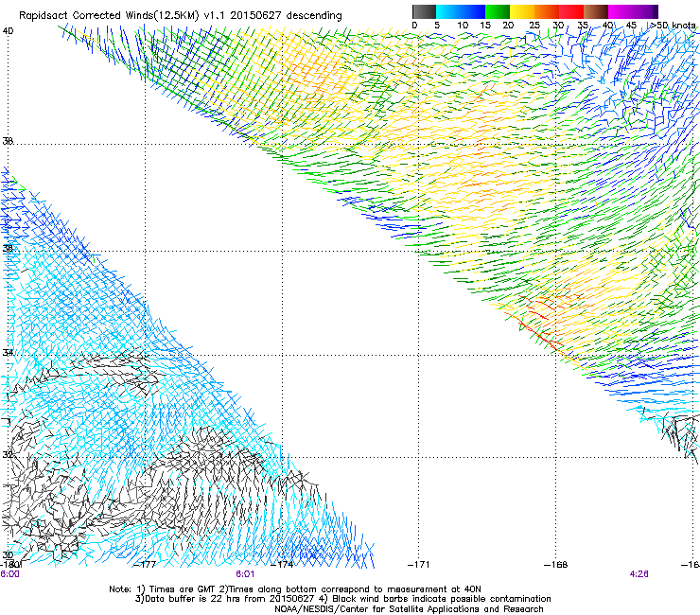Click the magenta 40-45 knots color segment

[621, 11]
